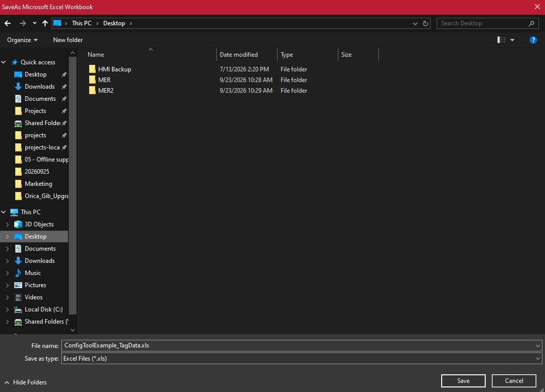Open the Organize menu
This screenshot has width=545, height=392.
pos(22,40)
